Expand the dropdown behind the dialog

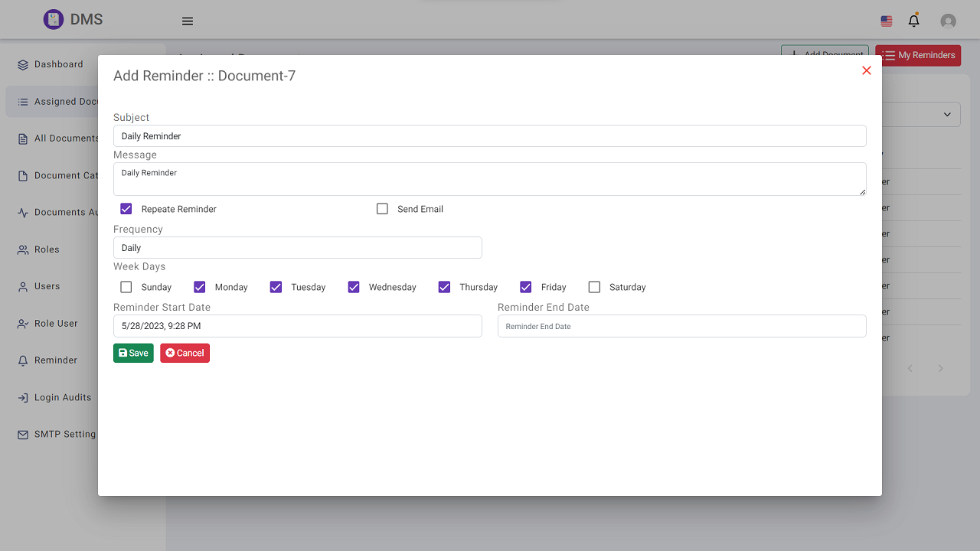946,115
